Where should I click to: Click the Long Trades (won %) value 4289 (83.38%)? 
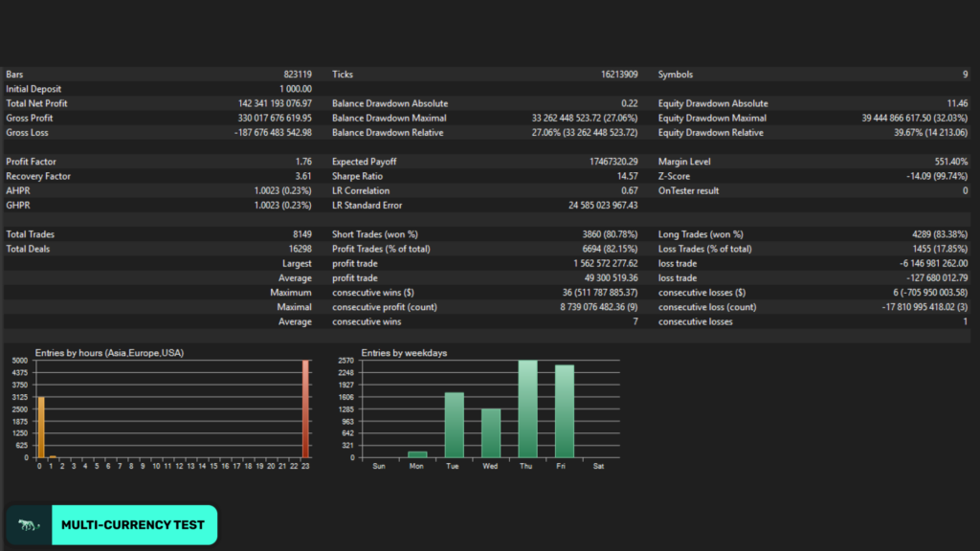pos(940,234)
